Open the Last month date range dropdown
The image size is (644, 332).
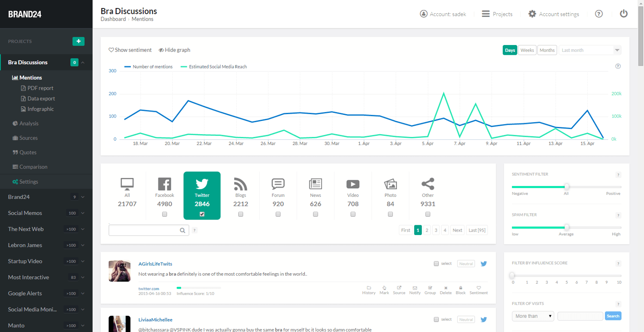tap(590, 50)
